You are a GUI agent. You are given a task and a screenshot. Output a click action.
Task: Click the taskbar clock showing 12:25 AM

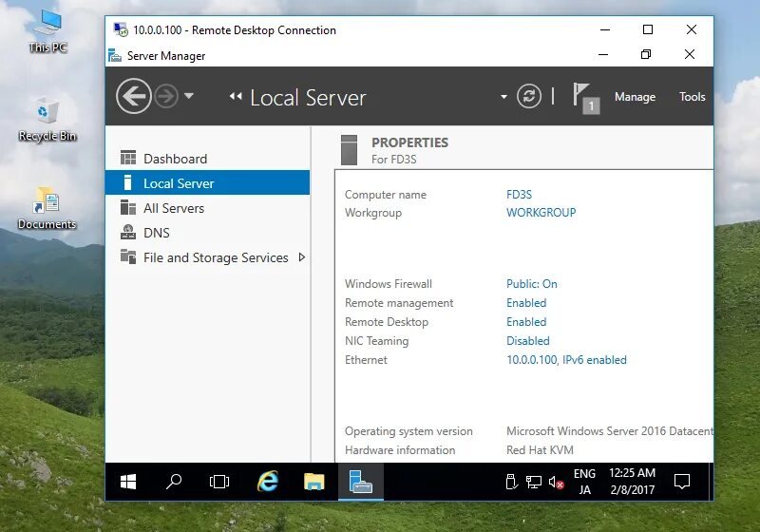tap(632, 482)
